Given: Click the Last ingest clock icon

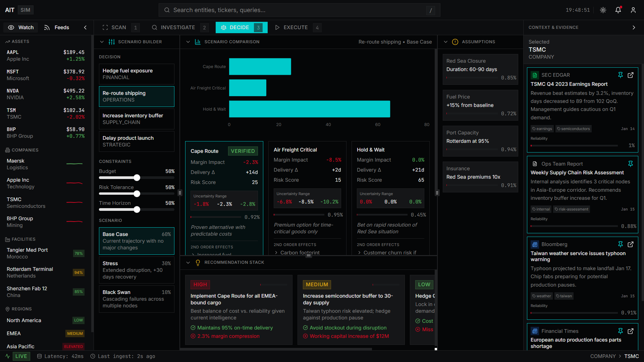Looking at the screenshot, I should pos(93,356).
